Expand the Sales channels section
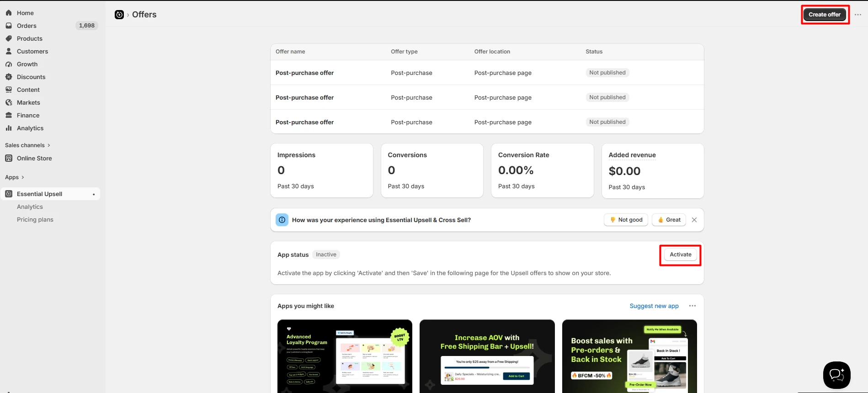The image size is (868, 393). tap(27, 145)
